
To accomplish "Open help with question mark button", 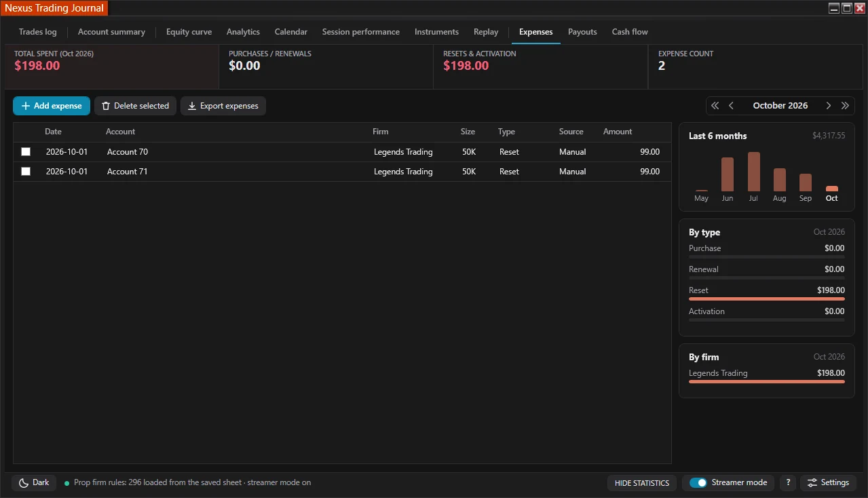I will (787, 483).
